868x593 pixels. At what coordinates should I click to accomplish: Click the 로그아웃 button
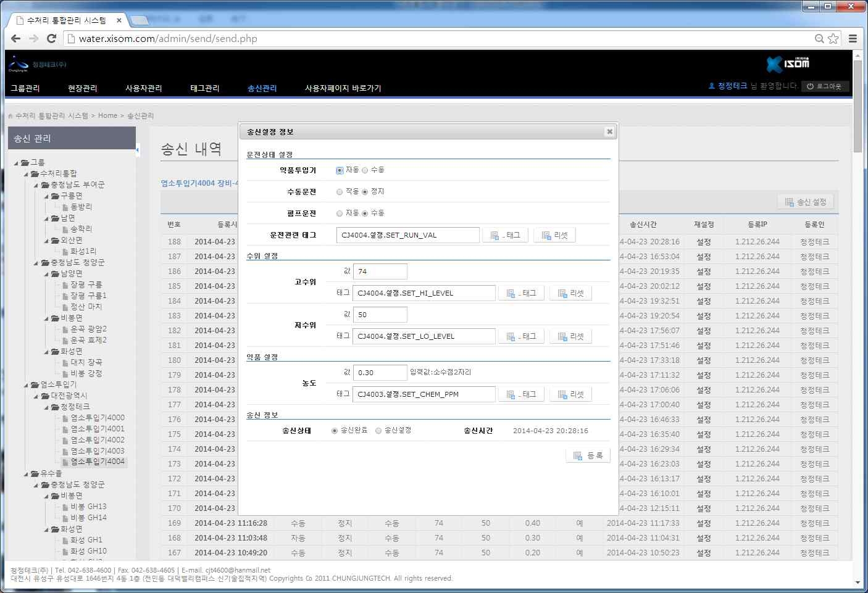[824, 86]
